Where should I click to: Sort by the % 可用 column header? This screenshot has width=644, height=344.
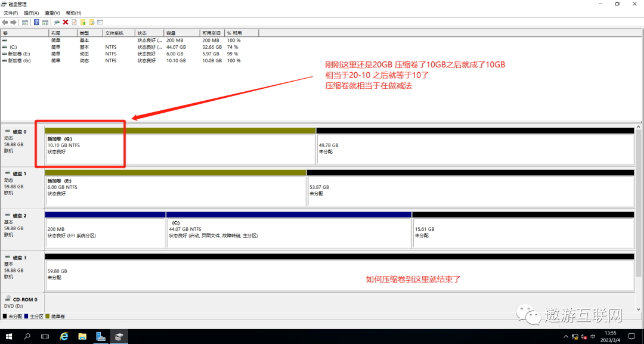click(x=242, y=33)
